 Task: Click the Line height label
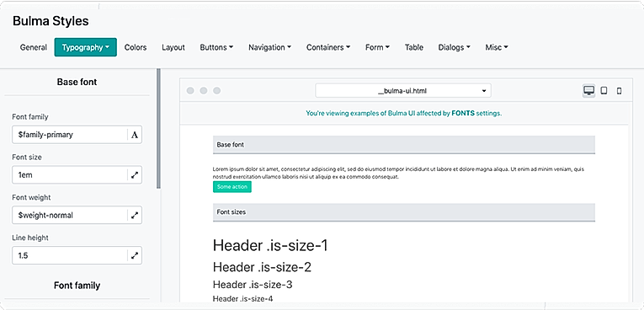click(x=30, y=238)
